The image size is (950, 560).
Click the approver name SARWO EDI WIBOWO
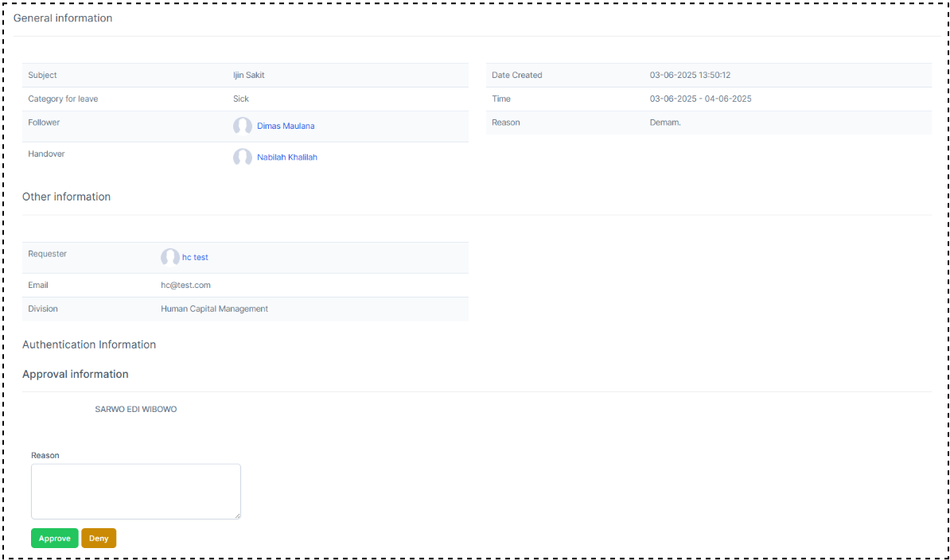[x=135, y=409]
